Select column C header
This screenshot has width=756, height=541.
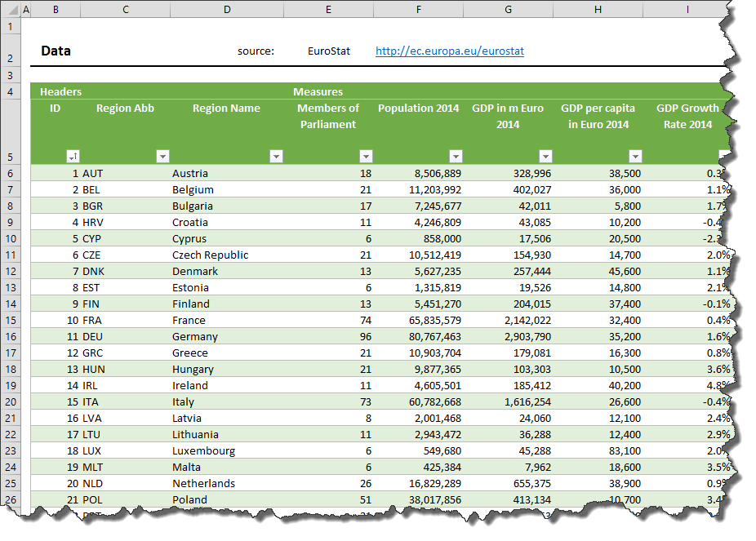point(126,9)
